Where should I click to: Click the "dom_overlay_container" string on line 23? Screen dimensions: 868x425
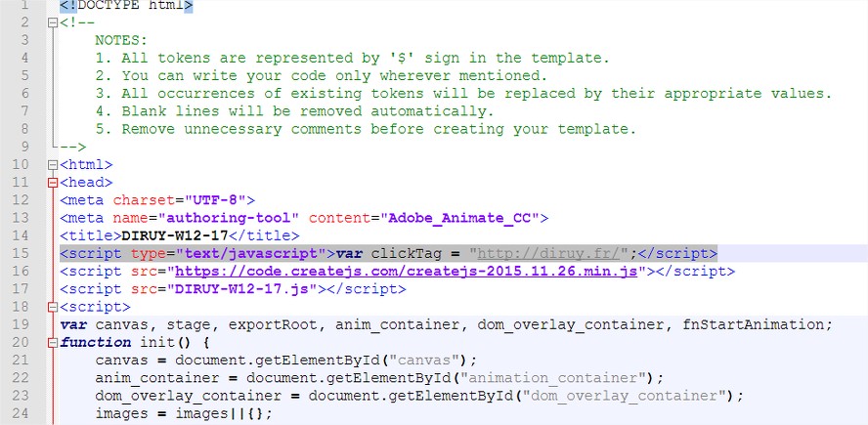coord(625,396)
